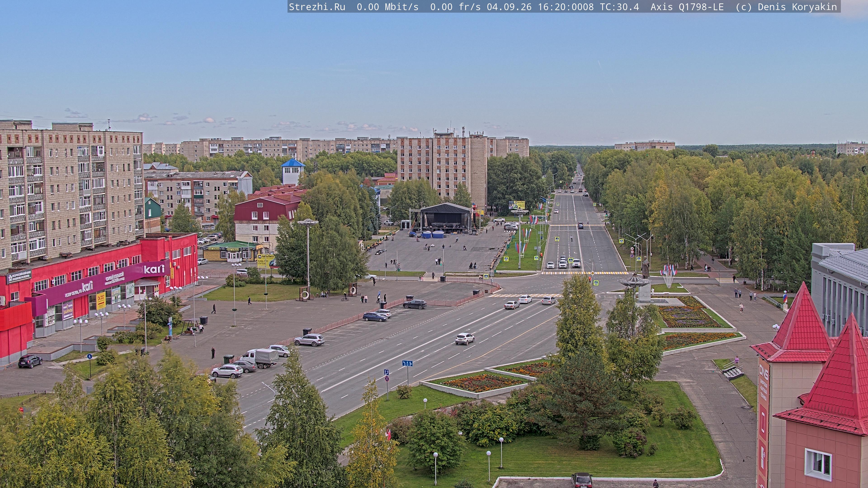Click the large white kari sign

(154, 269)
